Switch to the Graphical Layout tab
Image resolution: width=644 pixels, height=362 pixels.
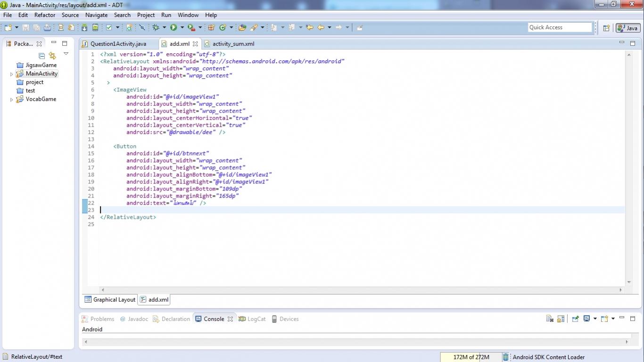point(110,300)
